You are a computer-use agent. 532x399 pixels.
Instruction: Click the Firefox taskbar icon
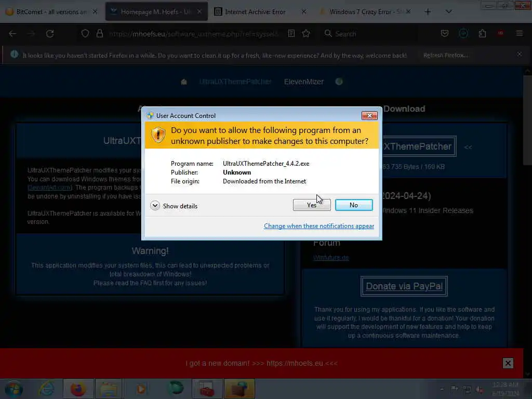click(78, 389)
